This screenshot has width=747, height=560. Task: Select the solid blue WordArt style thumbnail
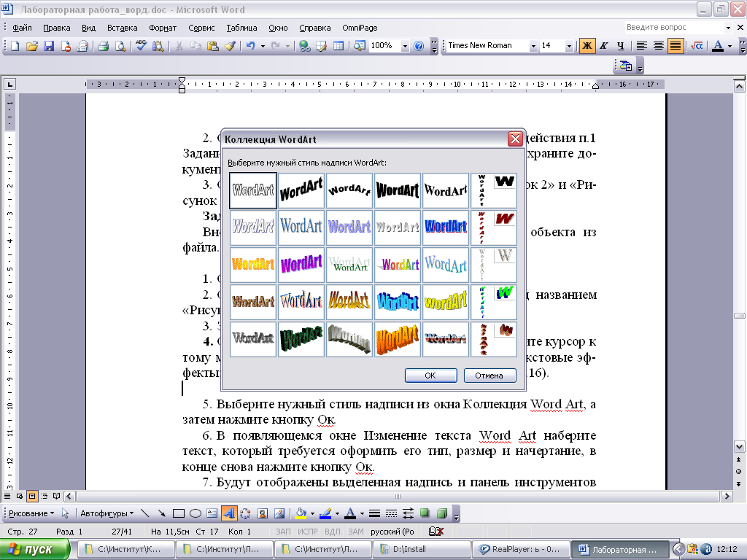pyautogui.click(x=446, y=227)
